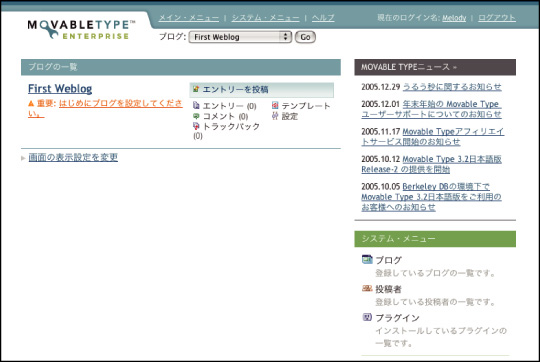Click the ヘルプ menu link
Screen dimensions: 540x362
pyautogui.click(x=323, y=18)
